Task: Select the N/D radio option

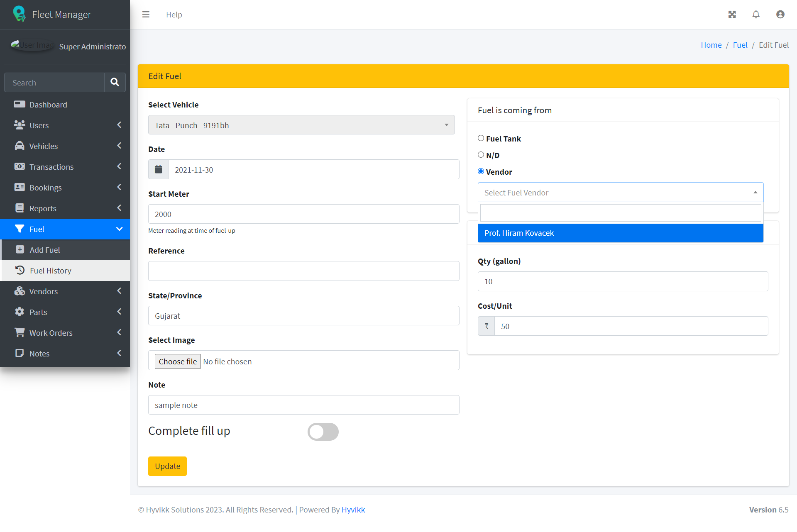Action: click(481, 155)
